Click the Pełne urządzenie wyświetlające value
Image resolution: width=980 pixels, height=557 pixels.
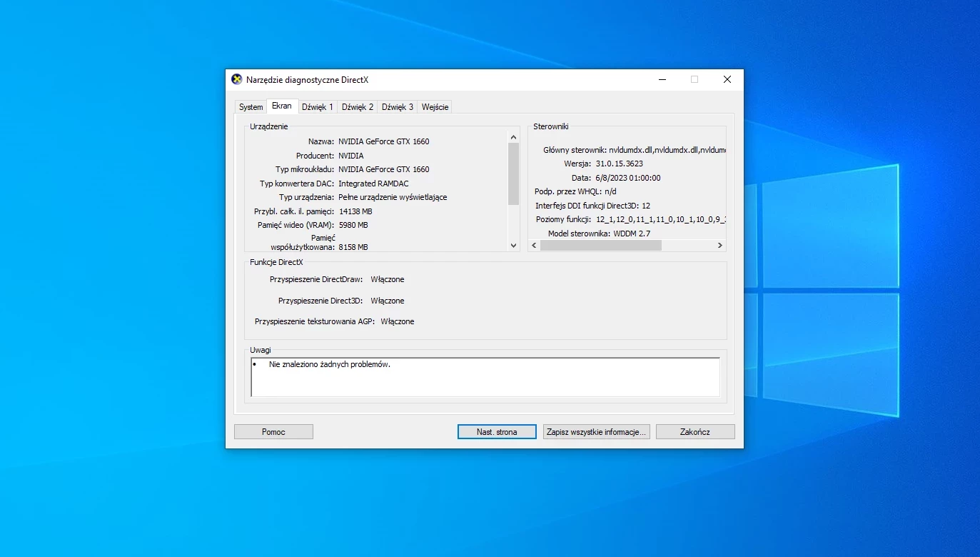(x=393, y=197)
